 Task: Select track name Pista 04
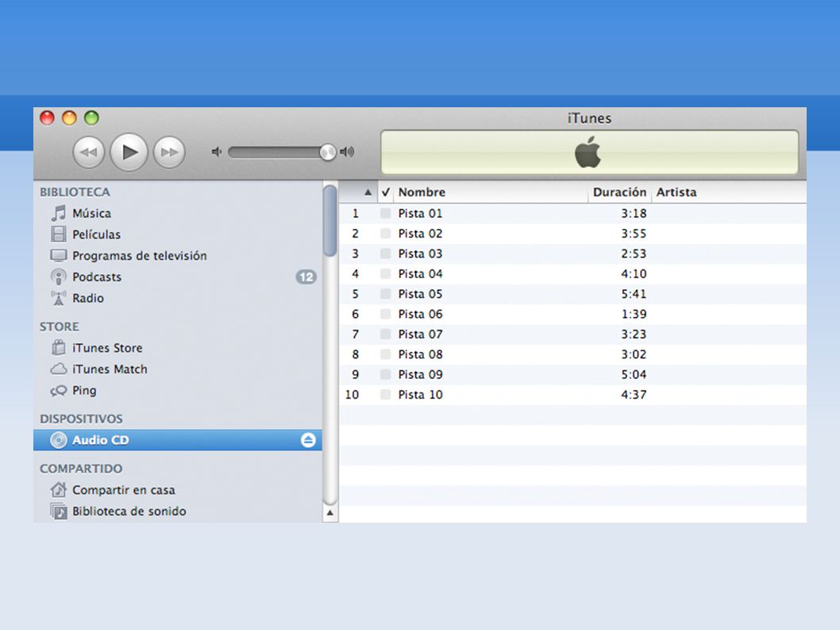pyautogui.click(x=420, y=273)
